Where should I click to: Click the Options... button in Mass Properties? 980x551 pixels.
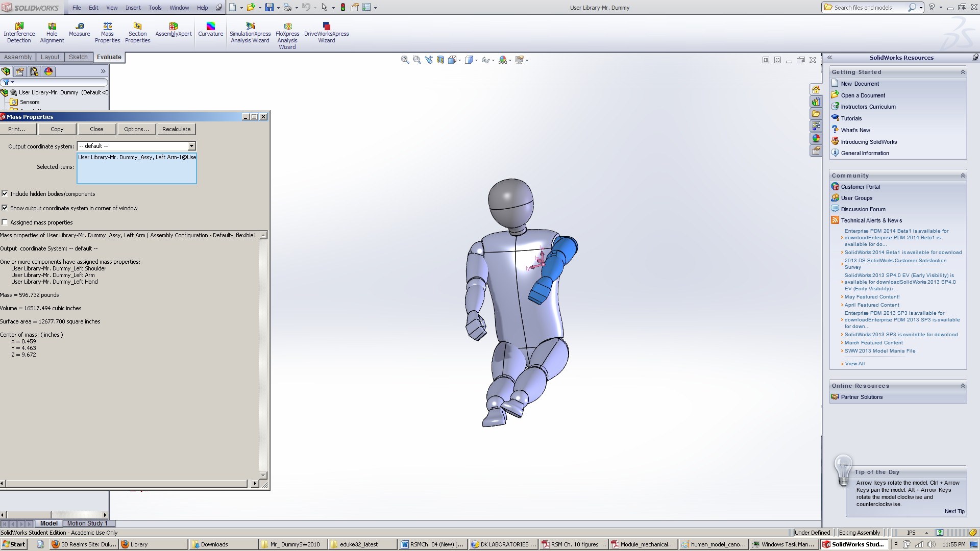click(137, 130)
